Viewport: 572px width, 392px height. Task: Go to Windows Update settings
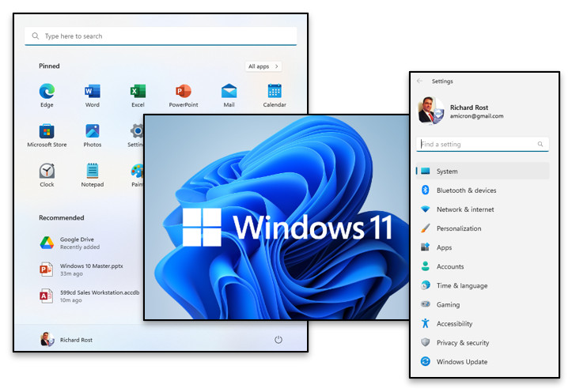[x=461, y=362]
